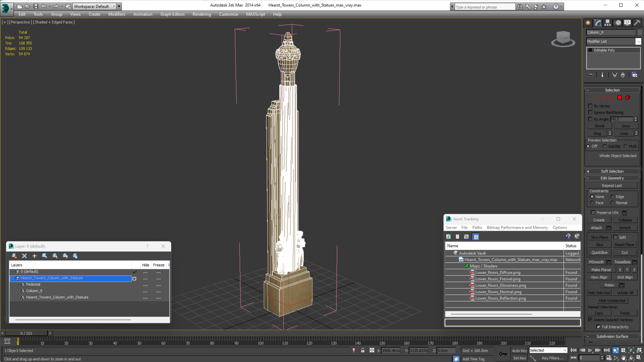The width and height of the screenshot is (644, 362).
Task: Open the Display command panel tab
Action: tap(628, 23)
